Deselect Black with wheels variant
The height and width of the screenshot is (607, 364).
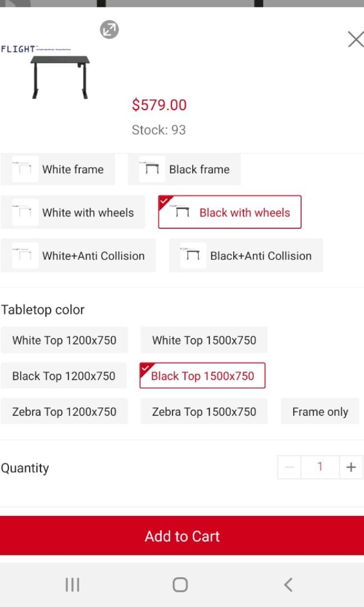pos(230,212)
